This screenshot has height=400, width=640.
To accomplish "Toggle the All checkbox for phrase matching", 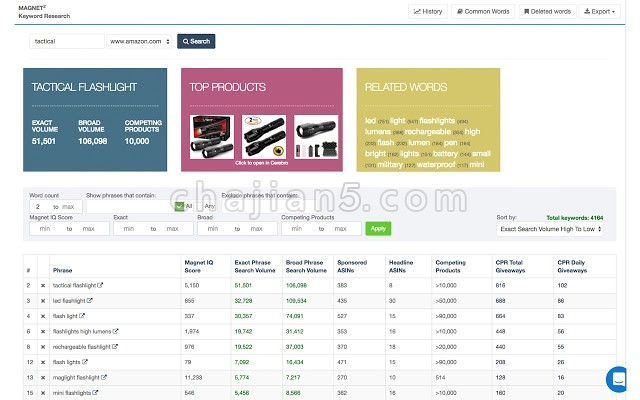I will [x=176, y=206].
